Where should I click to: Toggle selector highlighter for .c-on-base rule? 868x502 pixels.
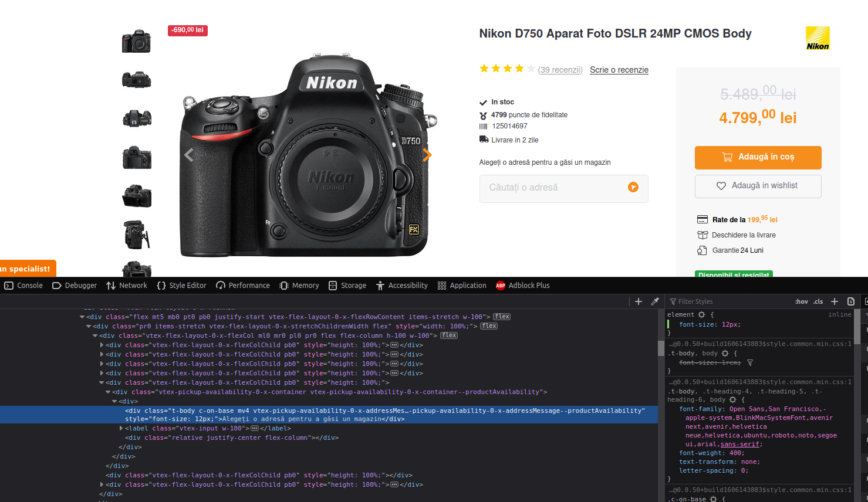(713, 499)
